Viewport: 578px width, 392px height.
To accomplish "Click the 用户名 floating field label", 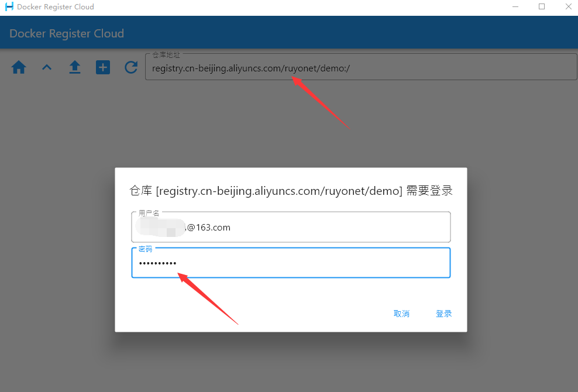I will tap(149, 213).
